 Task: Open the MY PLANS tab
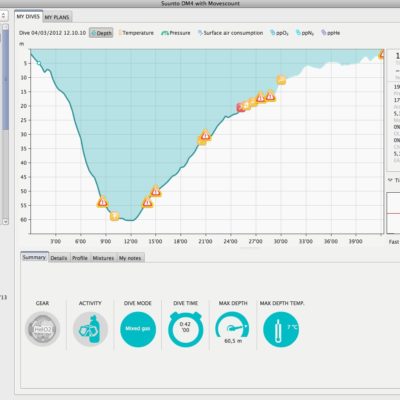pos(57,17)
